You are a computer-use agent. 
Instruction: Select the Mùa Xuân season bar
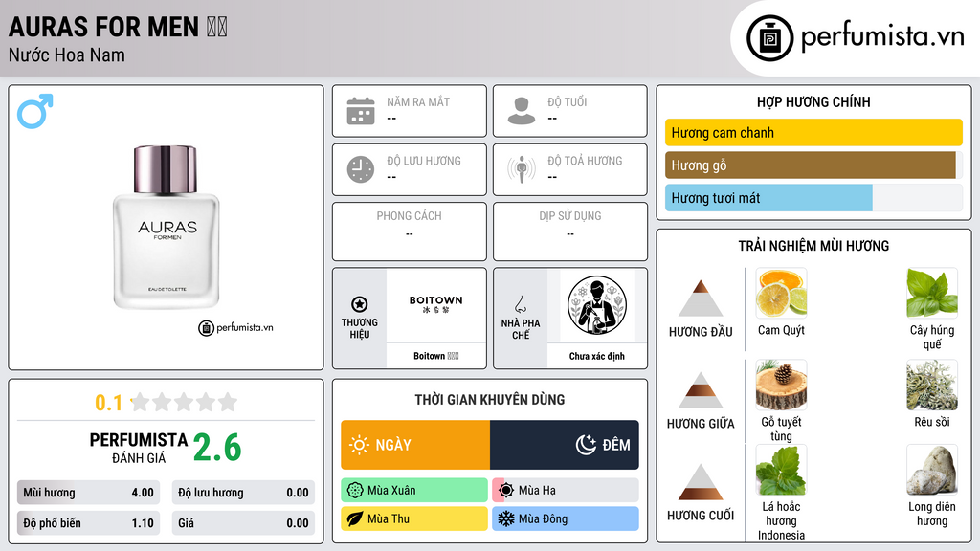click(x=414, y=491)
